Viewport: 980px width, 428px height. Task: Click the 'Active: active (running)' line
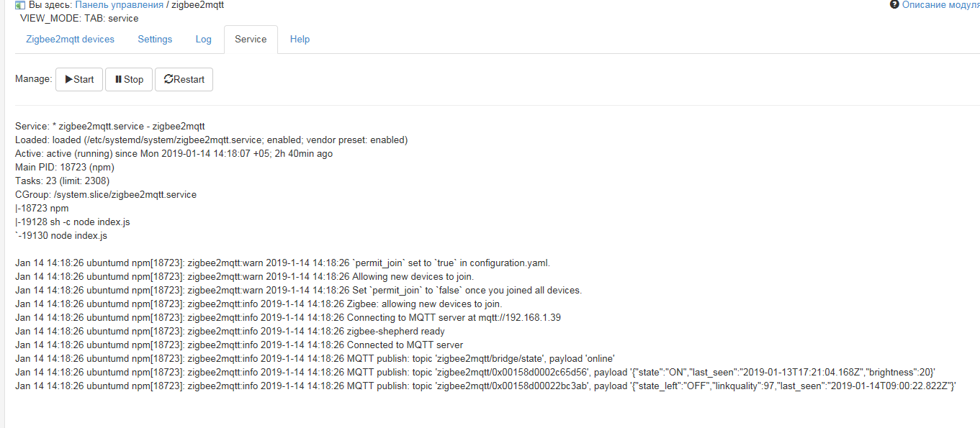174,153
